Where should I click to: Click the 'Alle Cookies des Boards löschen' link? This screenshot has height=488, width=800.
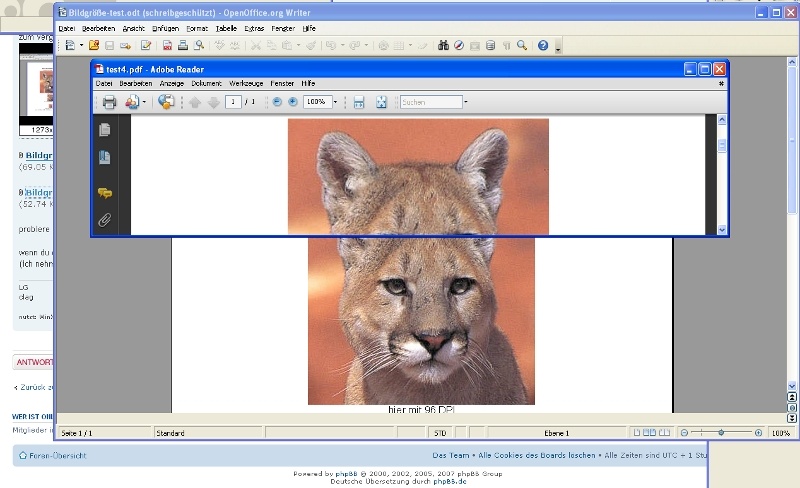pos(537,456)
